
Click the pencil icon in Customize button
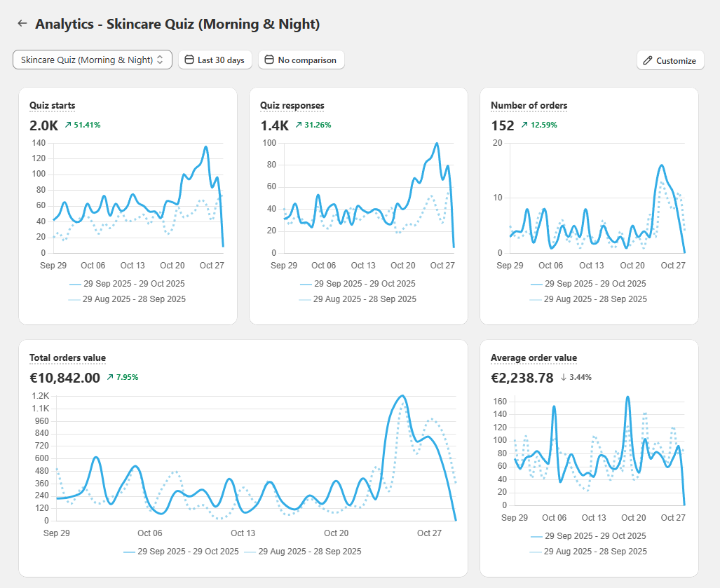click(x=648, y=60)
